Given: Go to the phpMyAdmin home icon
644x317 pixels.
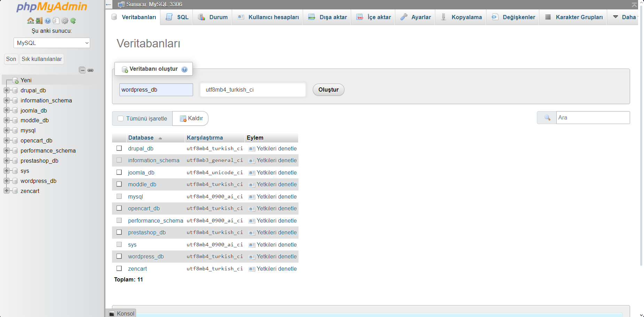Looking at the screenshot, I should point(30,21).
